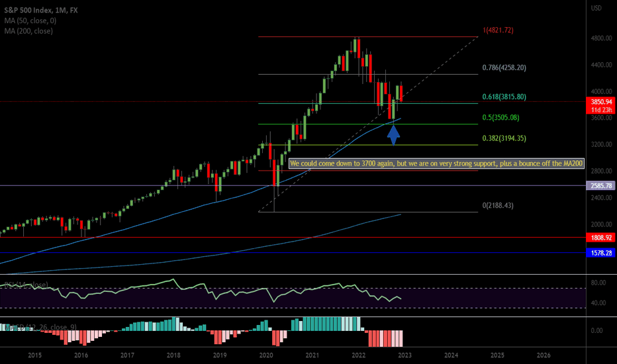This screenshot has width=617, height=364.
Task: Click the 2800.00 price axis label
Action: click(x=601, y=171)
